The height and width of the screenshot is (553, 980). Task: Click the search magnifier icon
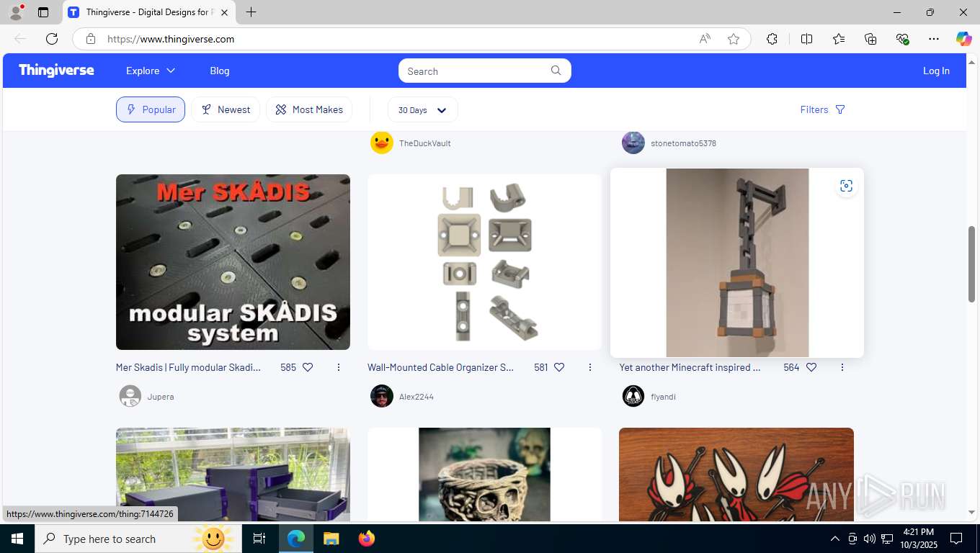coord(556,71)
